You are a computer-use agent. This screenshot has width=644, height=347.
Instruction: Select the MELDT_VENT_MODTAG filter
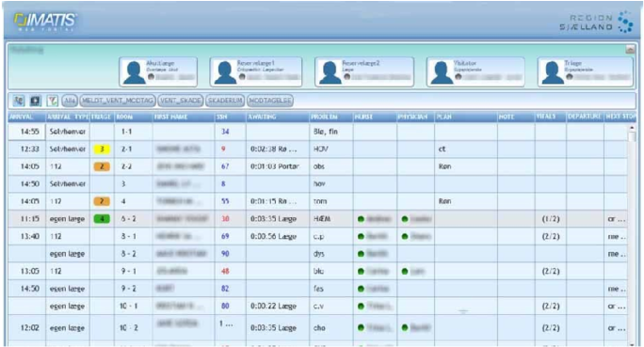[x=118, y=101]
